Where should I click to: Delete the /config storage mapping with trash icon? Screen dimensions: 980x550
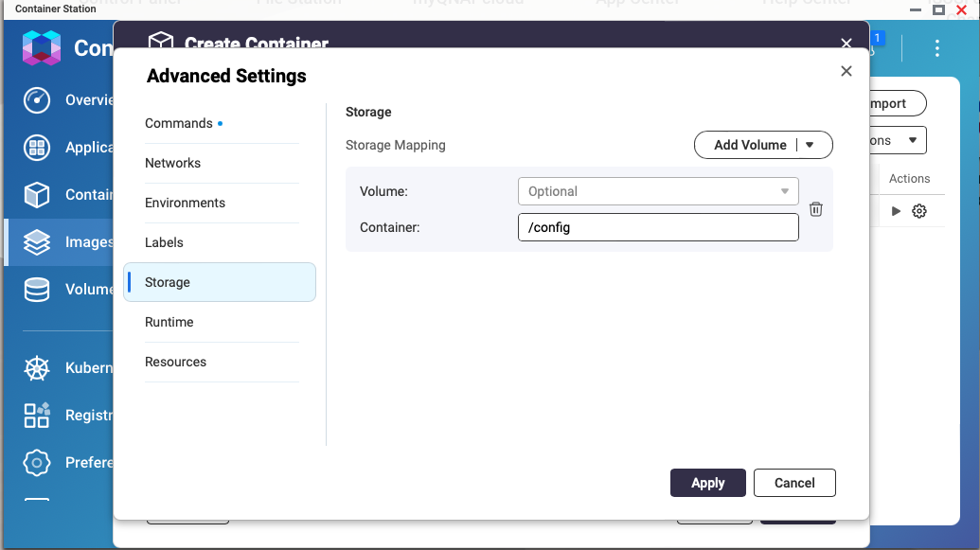tap(815, 209)
